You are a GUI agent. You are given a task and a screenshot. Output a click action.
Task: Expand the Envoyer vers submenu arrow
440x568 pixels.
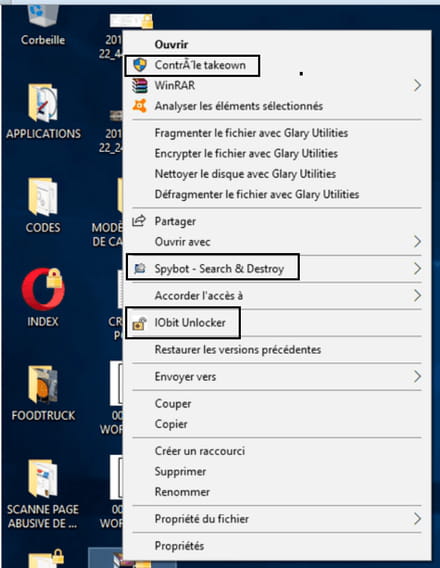tap(417, 376)
